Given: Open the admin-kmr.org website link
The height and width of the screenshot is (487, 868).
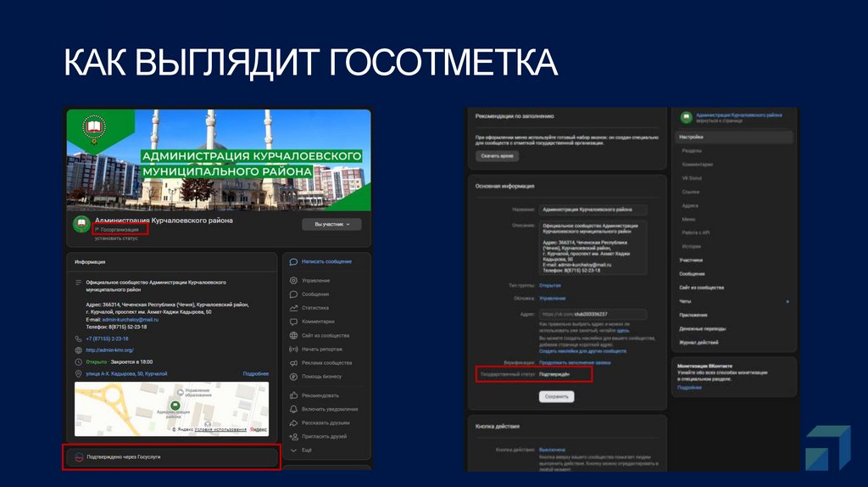Looking at the screenshot, I should point(110,350).
